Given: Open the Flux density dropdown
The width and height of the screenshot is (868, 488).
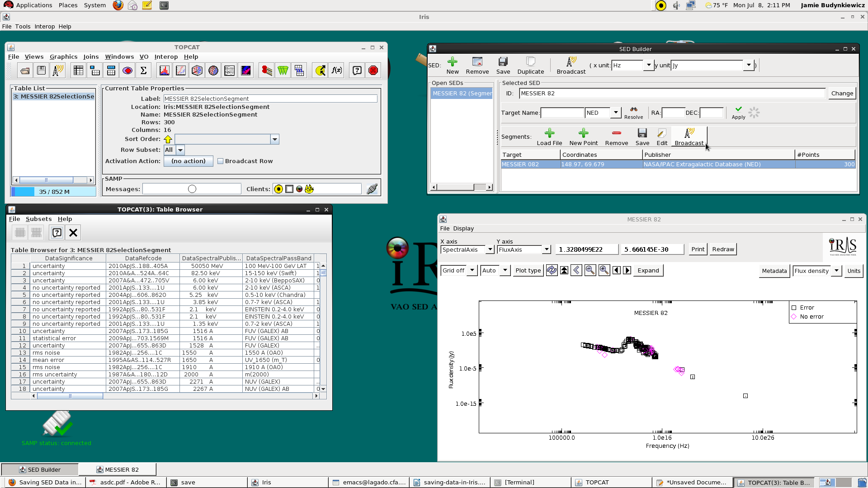Looking at the screenshot, I should (837, 271).
